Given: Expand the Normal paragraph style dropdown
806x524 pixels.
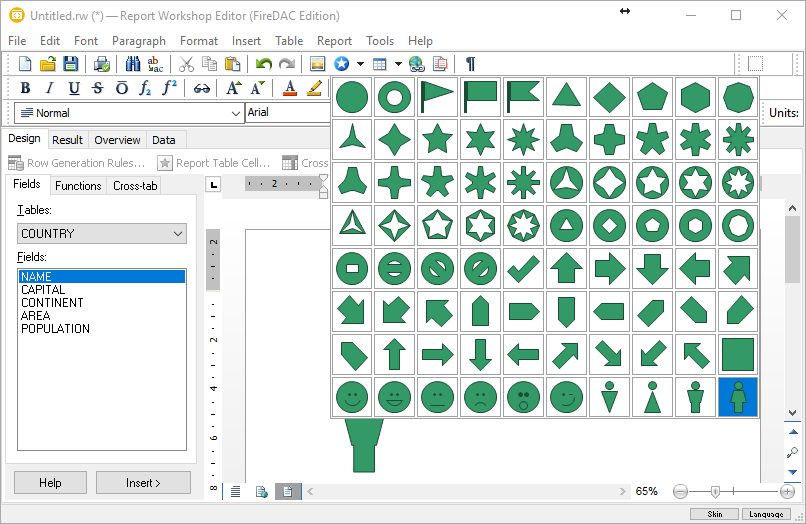Looking at the screenshot, I should (235, 113).
